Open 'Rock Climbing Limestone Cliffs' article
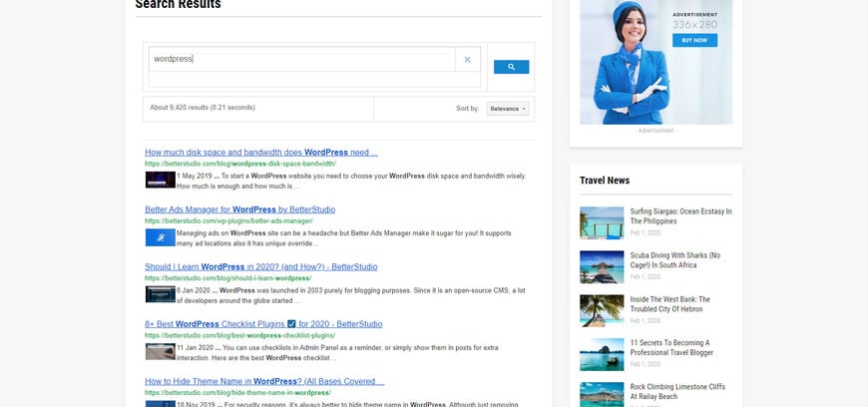This screenshot has height=407, width=868. point(677,391)
